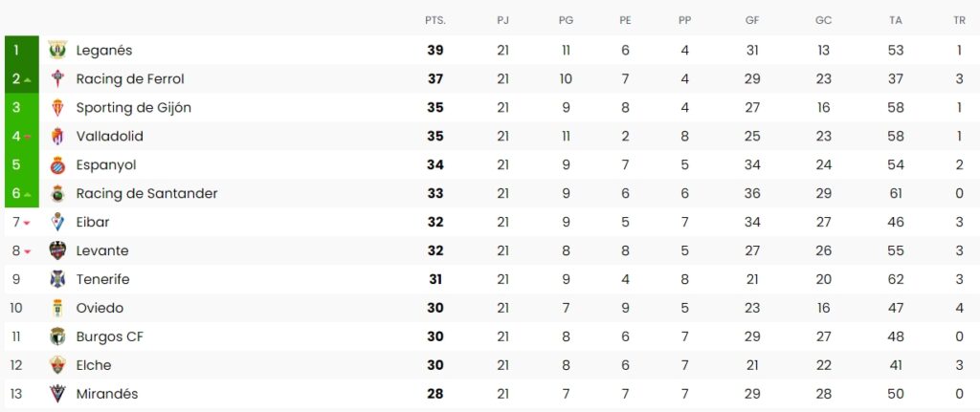Click the Tenerife club crest

[57, 280]
